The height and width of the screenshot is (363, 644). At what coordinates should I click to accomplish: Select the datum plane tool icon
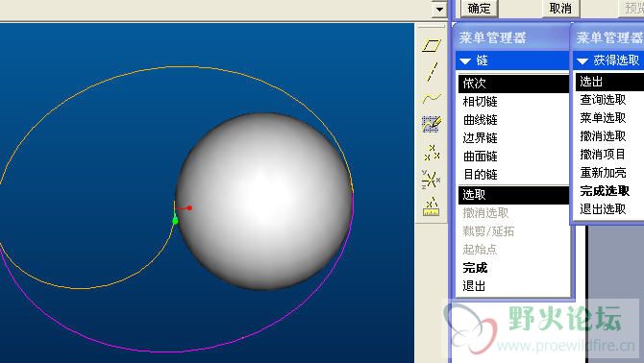click(432, 45)
